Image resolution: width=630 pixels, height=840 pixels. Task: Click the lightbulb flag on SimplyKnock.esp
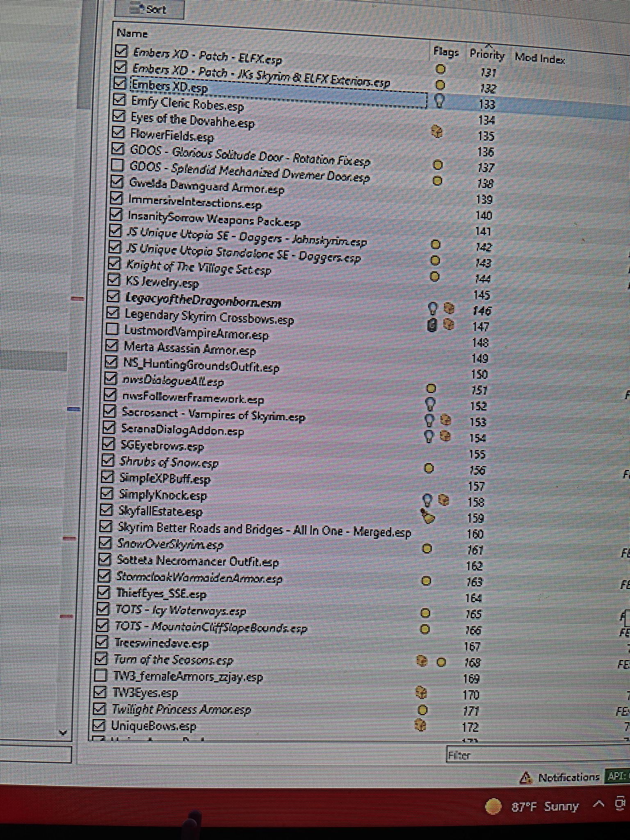(427, 500)
